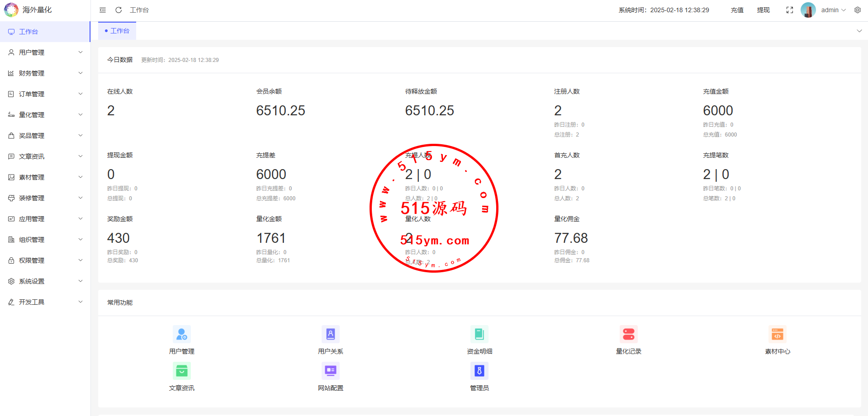The image size is (868, 416).
Task: Expand the tab list chevron at right
Action: (859, 31)
